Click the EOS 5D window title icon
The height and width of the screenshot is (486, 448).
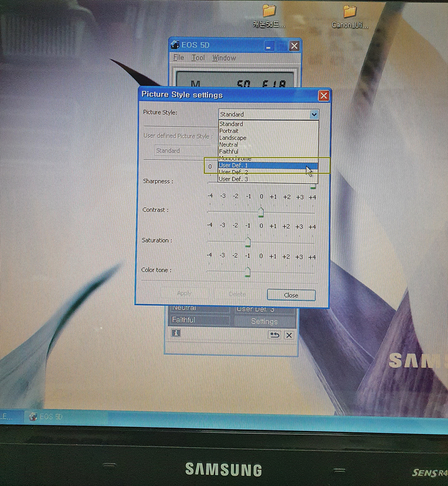pyautogui.click(x=175, y=45)
